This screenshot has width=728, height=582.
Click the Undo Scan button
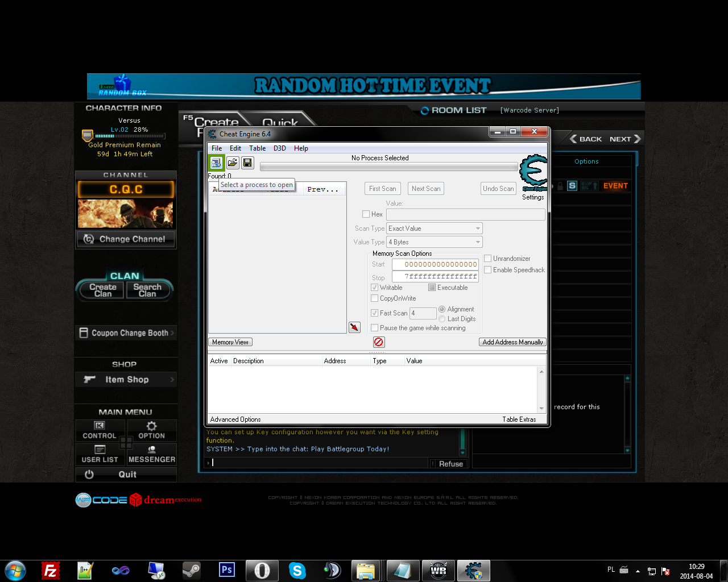(498, 189)
